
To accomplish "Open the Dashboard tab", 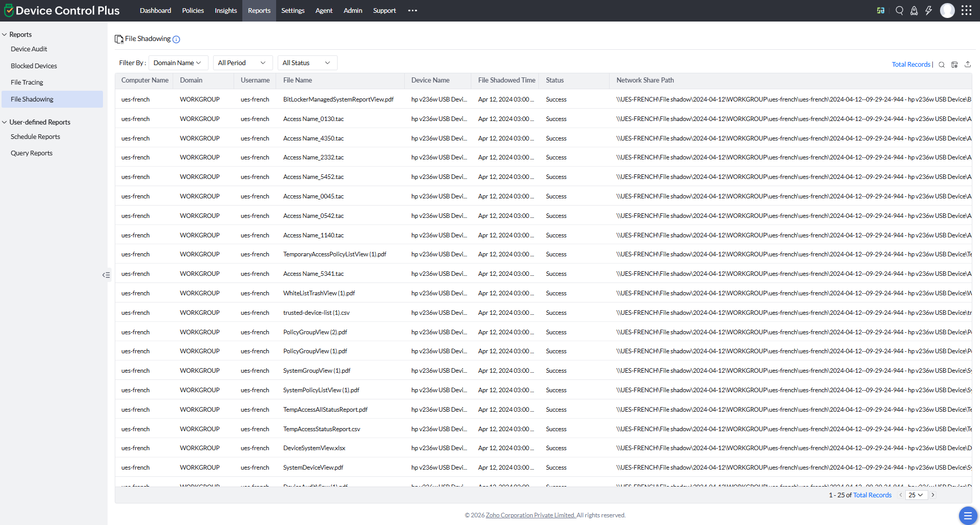I will (155, 10).
